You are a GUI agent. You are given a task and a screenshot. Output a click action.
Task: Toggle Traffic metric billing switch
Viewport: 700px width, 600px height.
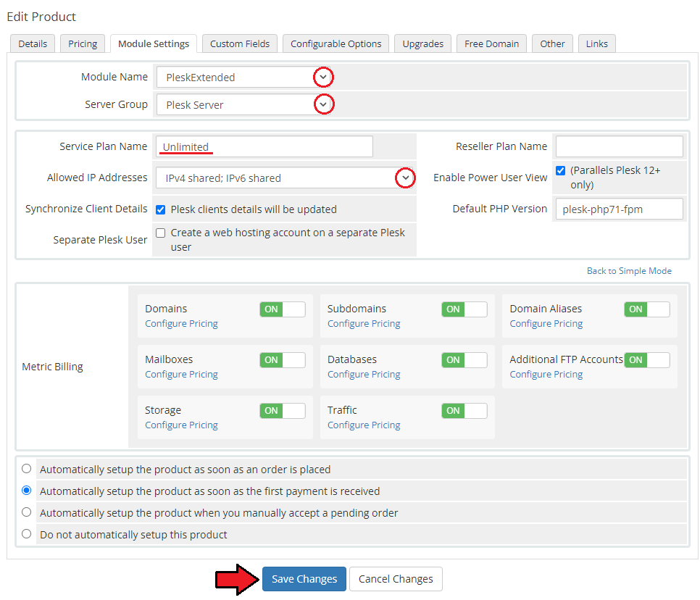pos(464,411)
